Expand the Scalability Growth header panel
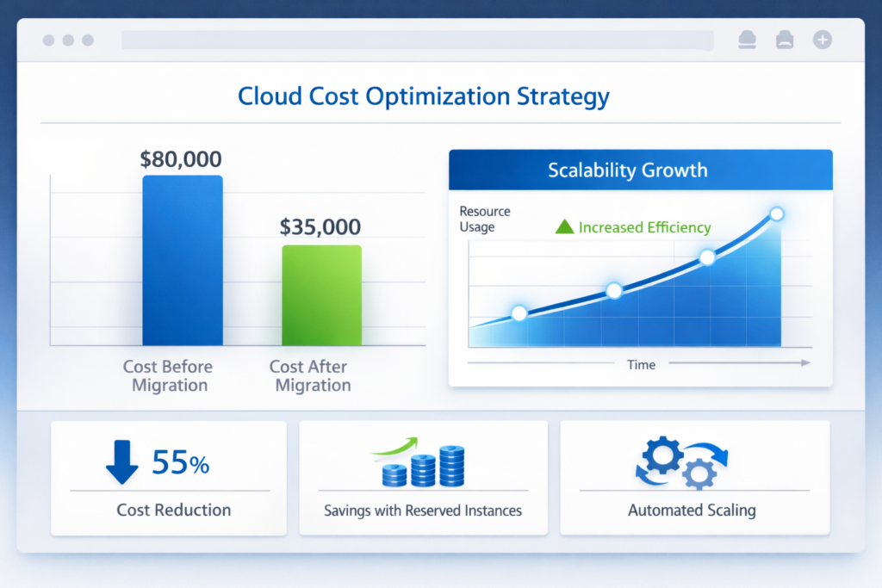The width and height of the screenshot is (882, 588). (640, 169)
